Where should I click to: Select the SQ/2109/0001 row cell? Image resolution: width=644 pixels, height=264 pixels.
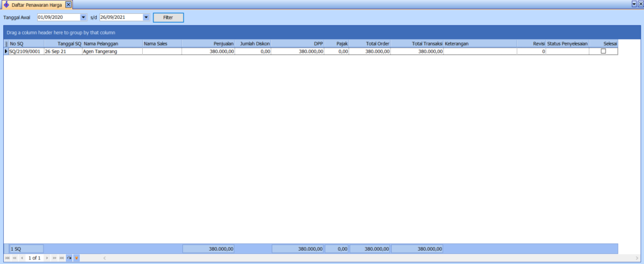click(25, 52)
